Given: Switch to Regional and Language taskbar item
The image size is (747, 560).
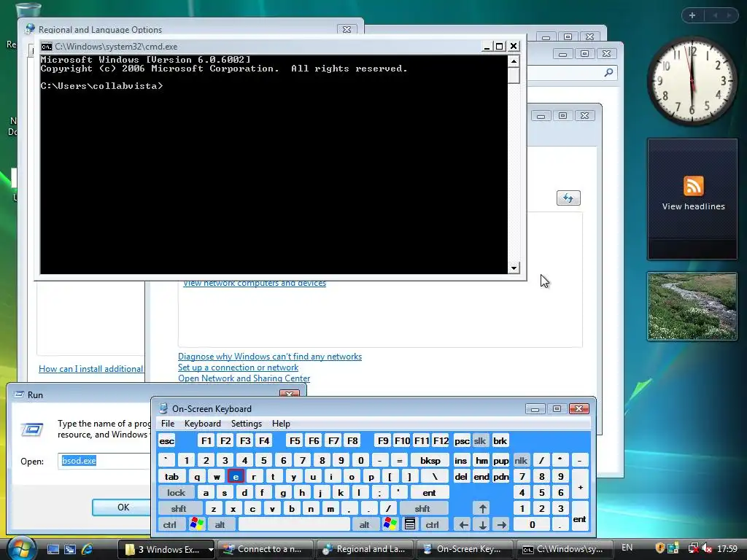Looking at the screenshot, I should click(x=365, y=549).
